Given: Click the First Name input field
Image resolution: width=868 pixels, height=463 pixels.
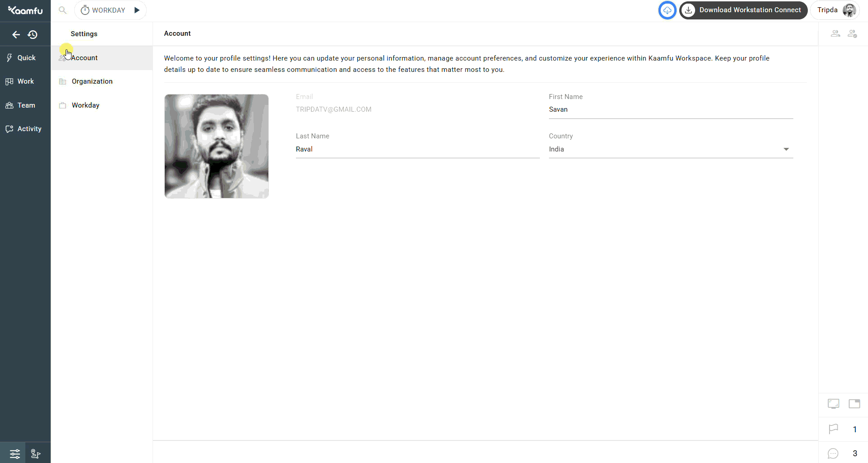Looking at the screenshot, I should [670, 109].
